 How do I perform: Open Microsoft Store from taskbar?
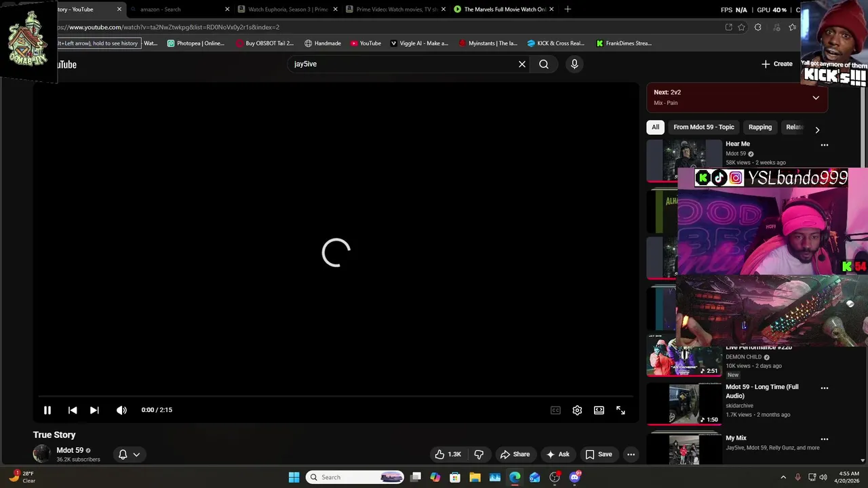tap(455, 477)
